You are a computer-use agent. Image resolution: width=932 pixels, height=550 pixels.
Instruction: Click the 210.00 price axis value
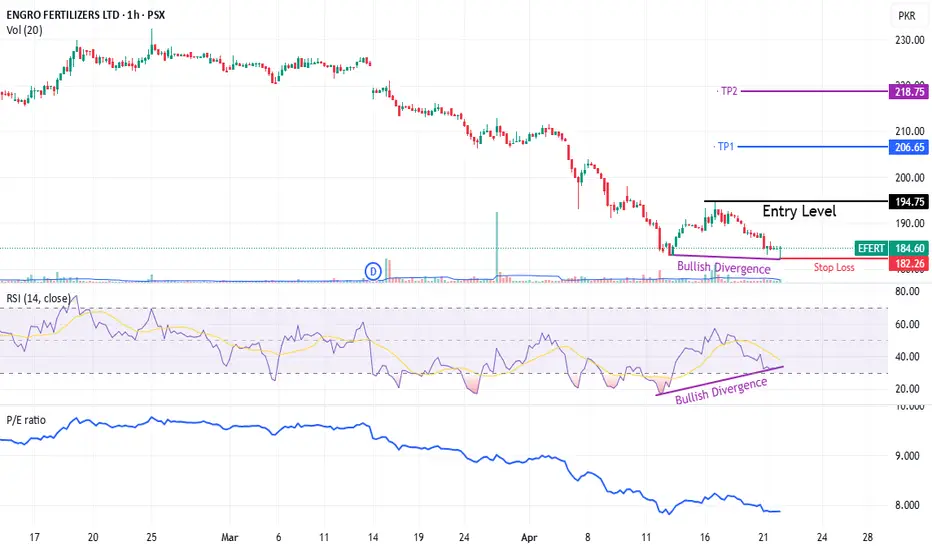point(910,131)
